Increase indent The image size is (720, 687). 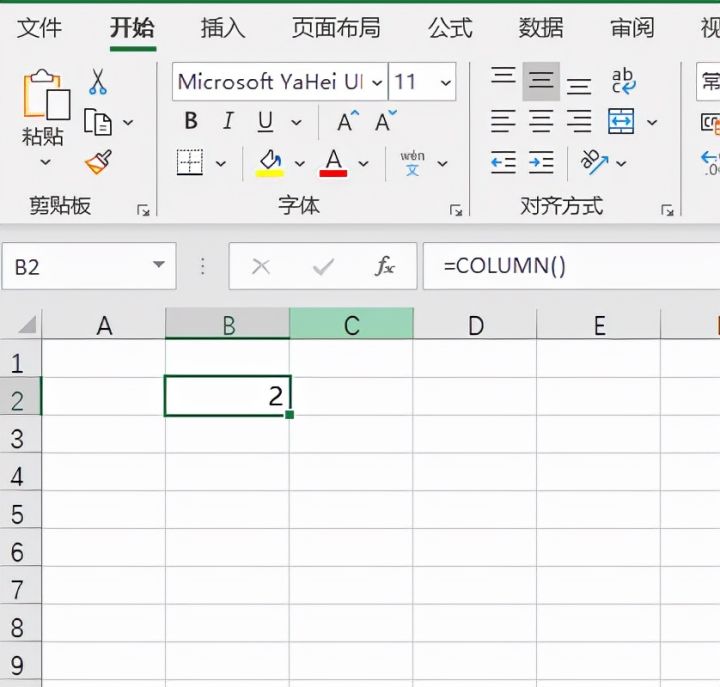pyautogui.click(x=541, y=163)
